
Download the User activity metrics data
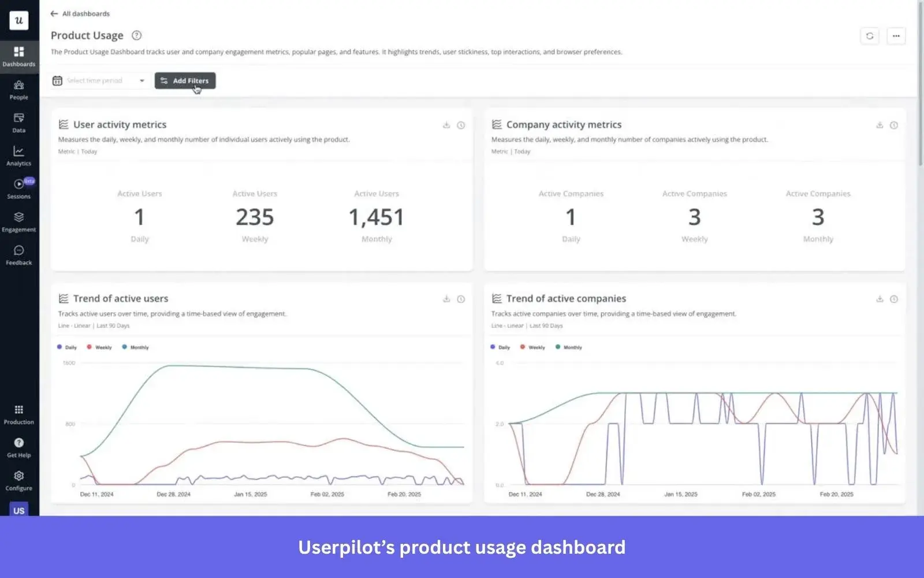click(446, 125)
